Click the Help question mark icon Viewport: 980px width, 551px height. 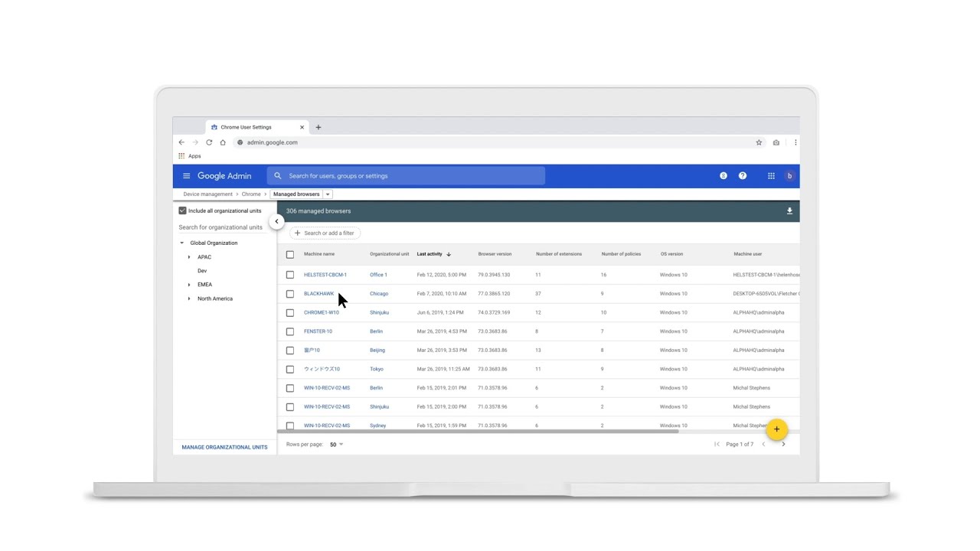tap(742, 175)
